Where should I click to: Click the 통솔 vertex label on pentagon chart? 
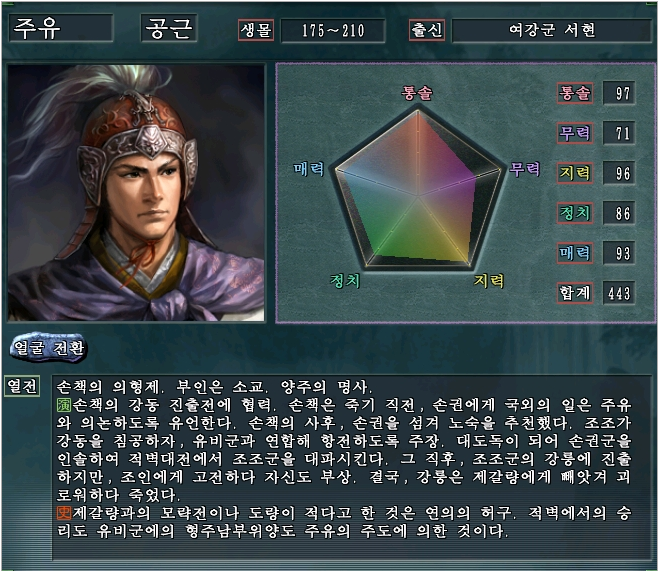[x=416, y=93]
